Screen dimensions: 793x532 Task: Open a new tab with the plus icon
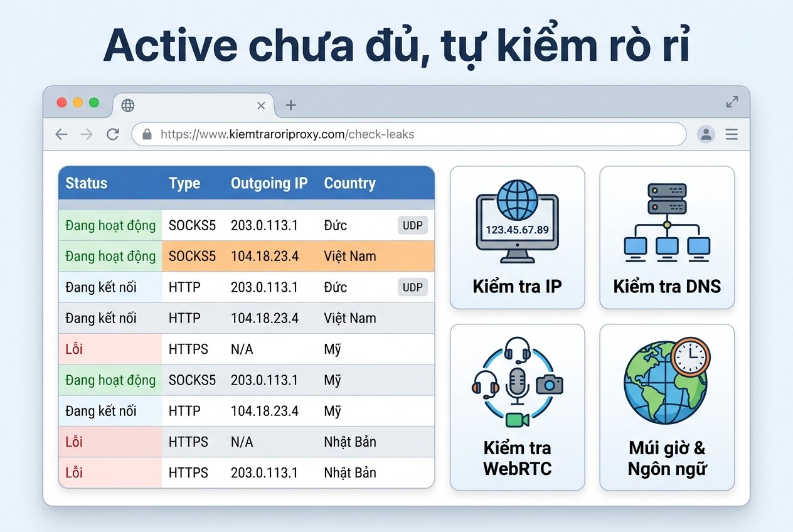pyautogui.click(x=290, y=105)
